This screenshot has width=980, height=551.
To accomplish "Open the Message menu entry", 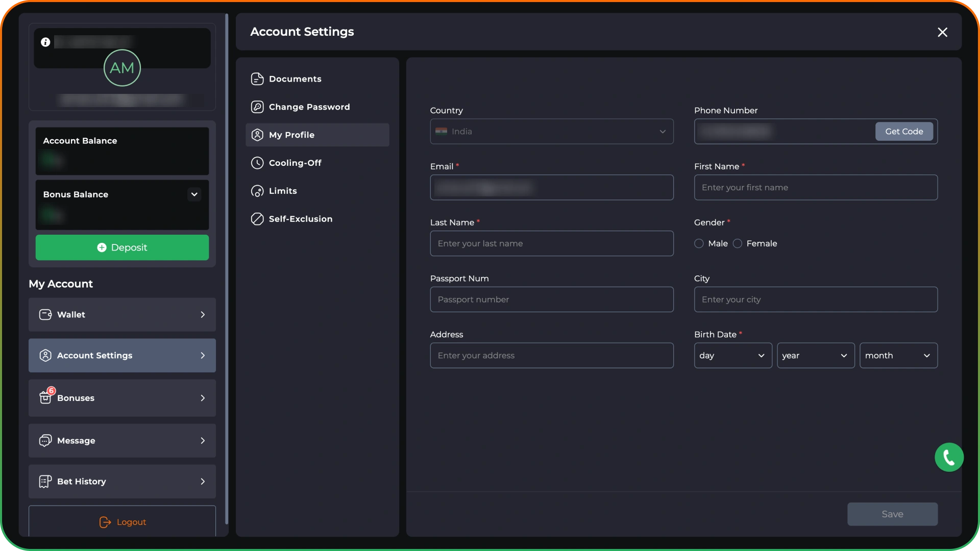I will [122, 441].
